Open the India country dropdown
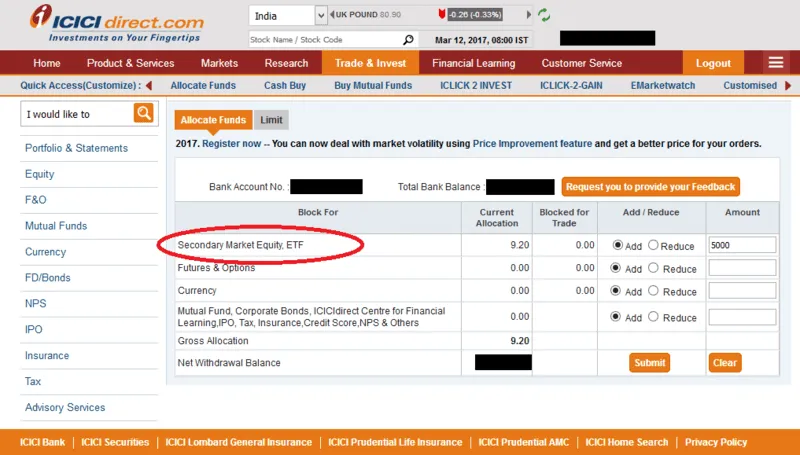 click(288, 16)
